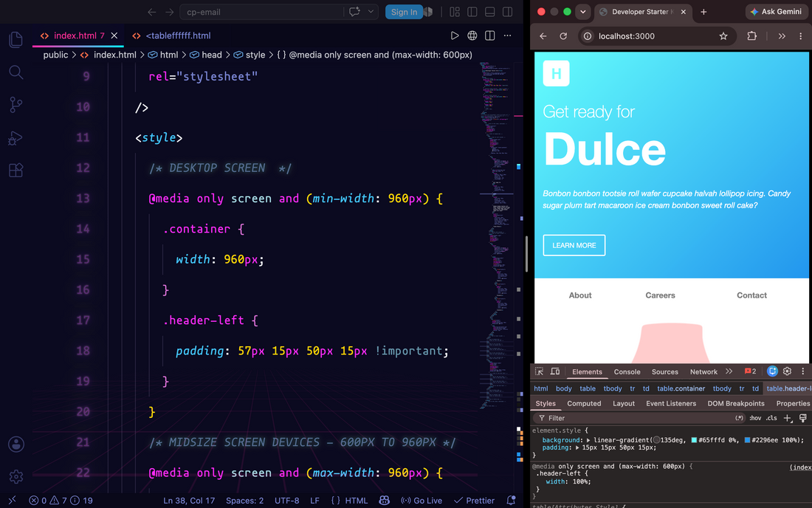Click the Run play icon in the editor toolbar

click(x=454, y=35)
